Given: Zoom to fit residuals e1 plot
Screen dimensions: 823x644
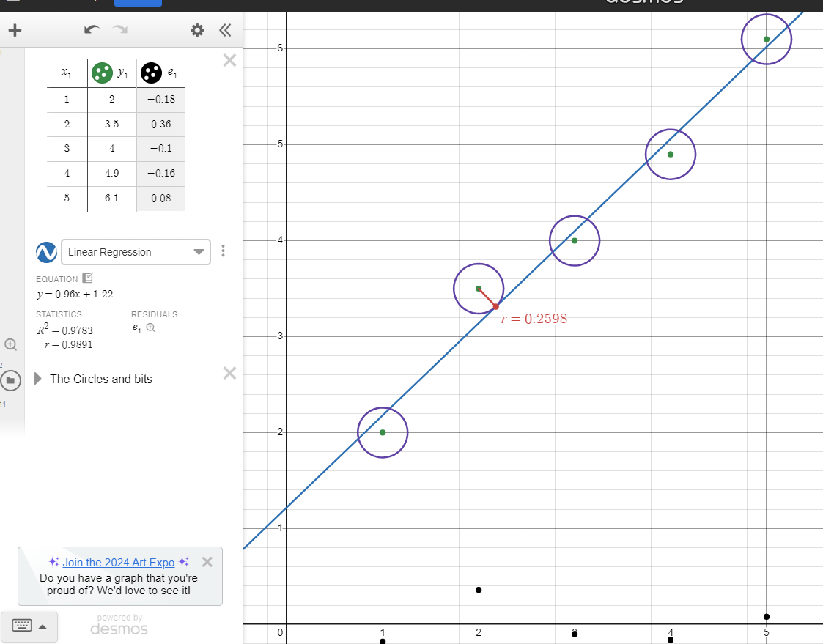Looking at the screenshot, I should coord(151,327).
